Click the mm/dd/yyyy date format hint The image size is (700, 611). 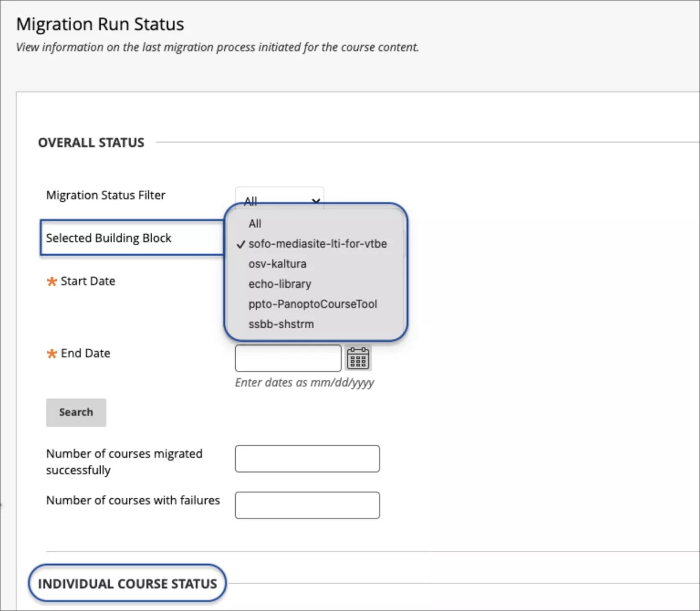click(305, 382)
